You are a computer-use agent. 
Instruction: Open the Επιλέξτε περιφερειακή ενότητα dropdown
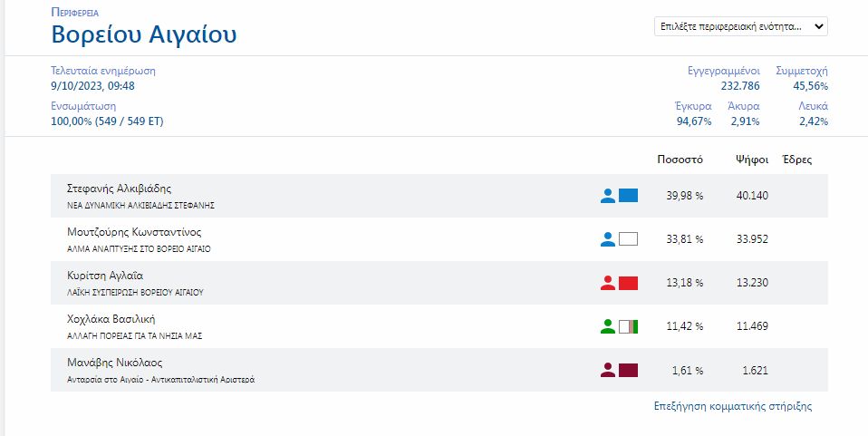(740, 26)
